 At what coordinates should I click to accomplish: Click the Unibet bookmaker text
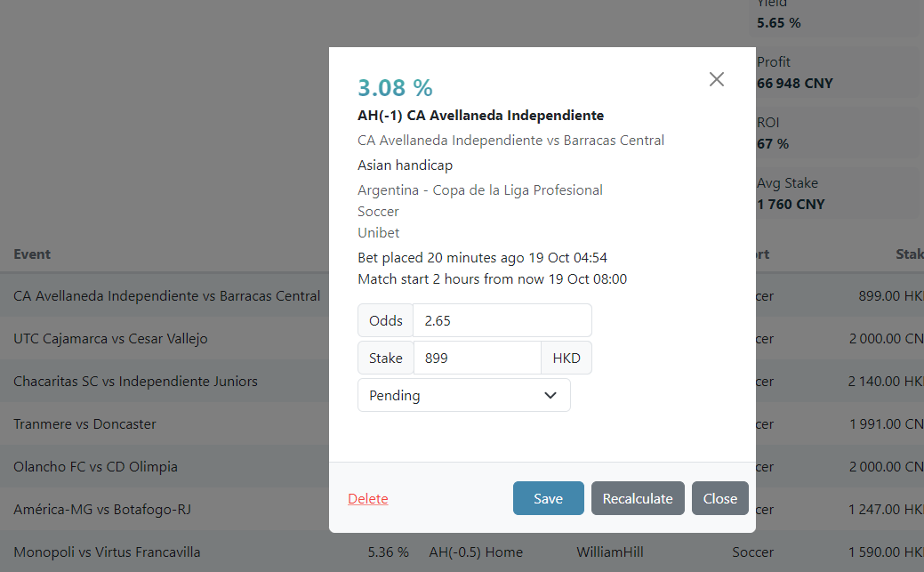378,232
